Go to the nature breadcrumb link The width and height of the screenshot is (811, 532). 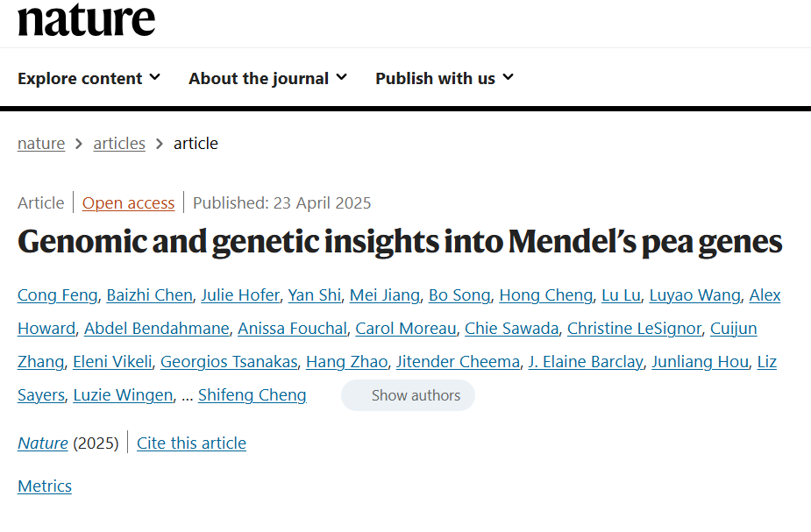[x=41, y=144]
